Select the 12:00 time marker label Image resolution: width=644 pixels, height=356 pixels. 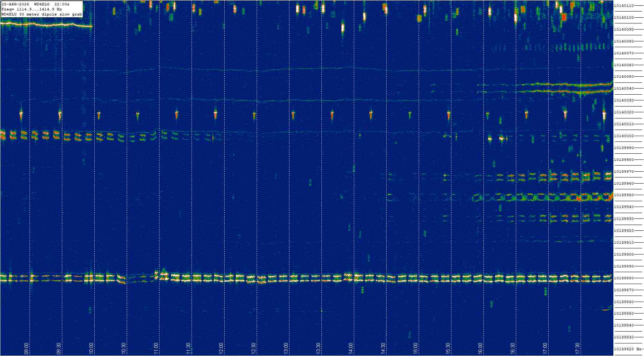pyautogui.click(x=221, y=348)
